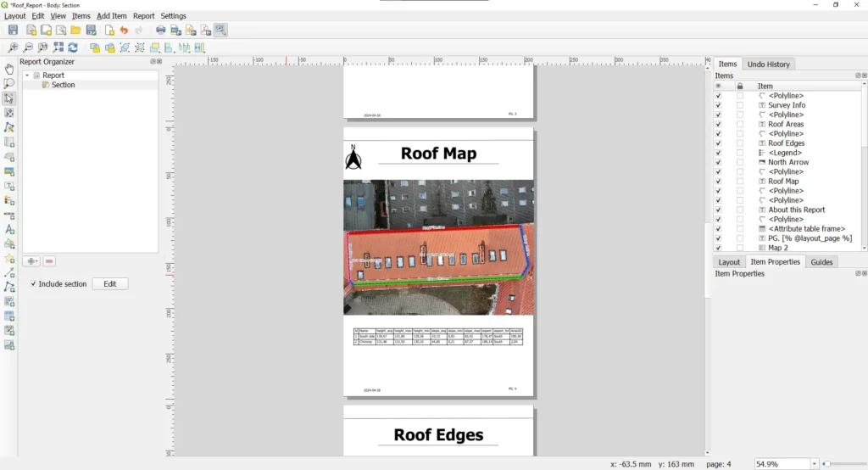Click the Zoom In magnifier icon
This screenshot has width=868, height=470.
[x=13, y=48]
